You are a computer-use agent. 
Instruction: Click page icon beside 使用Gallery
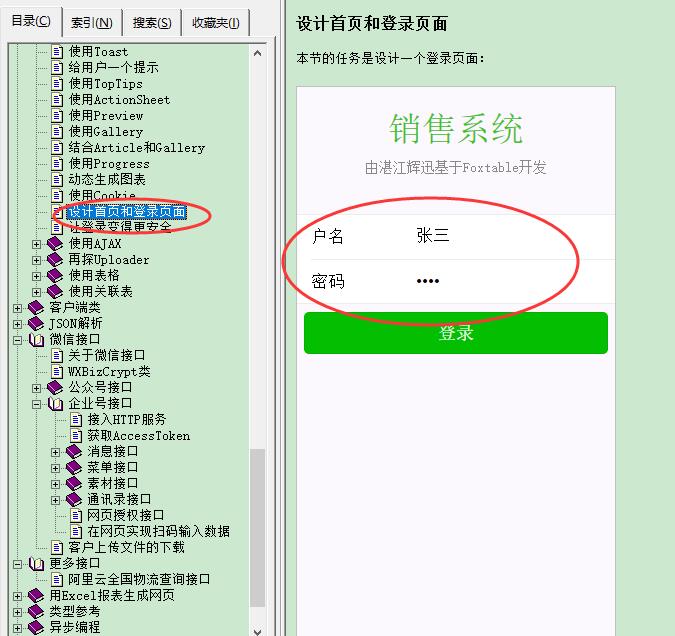click(x=57, y=131)
